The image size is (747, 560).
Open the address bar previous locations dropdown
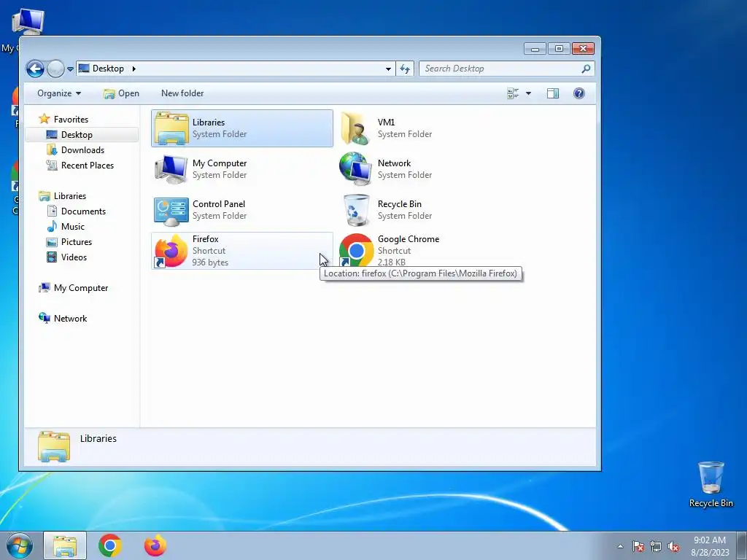pyautogui.click(x=388, y=69)
